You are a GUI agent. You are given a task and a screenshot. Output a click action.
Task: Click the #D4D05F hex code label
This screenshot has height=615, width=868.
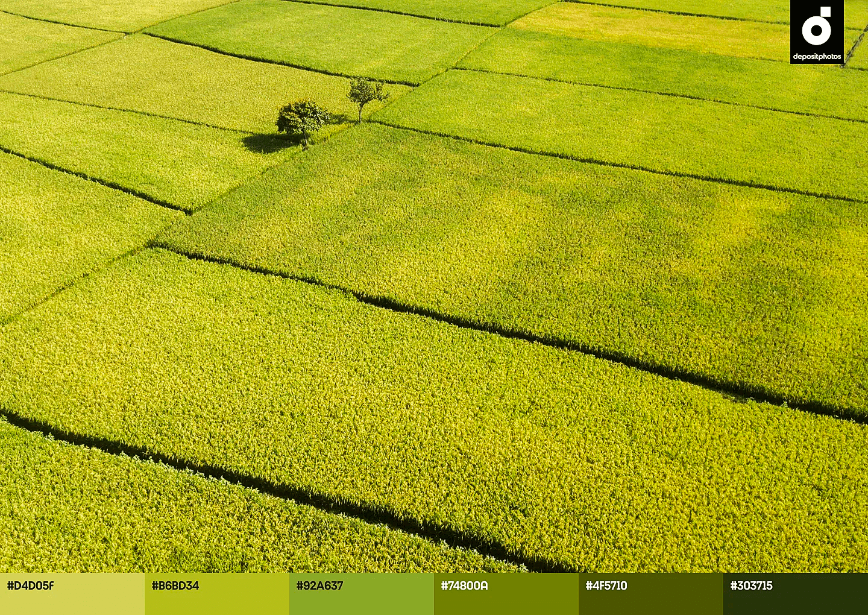[30, 585]
